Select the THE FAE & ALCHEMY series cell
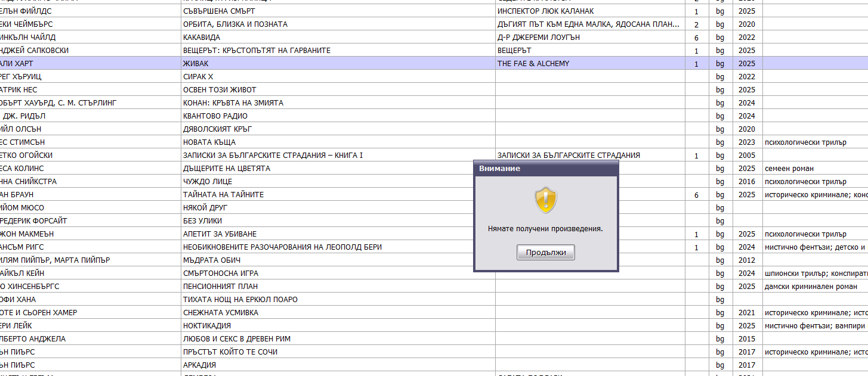Screen dimensions: 868x376 coord(533,64)
